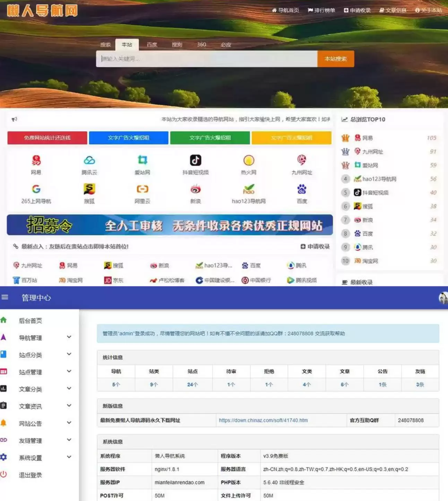
Task: Open 排行榜单 in top navigation
Action: [321, 10]
